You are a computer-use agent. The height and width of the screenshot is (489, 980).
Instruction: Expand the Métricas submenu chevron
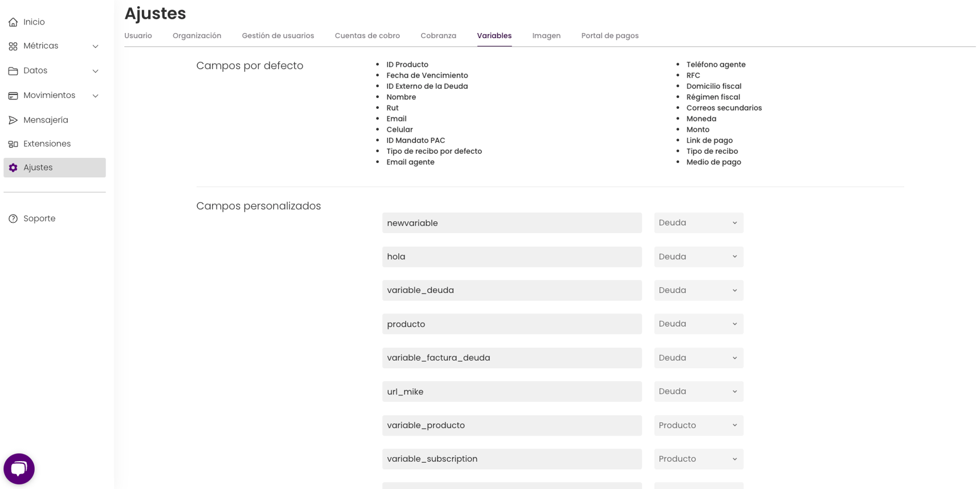[96, 46]
